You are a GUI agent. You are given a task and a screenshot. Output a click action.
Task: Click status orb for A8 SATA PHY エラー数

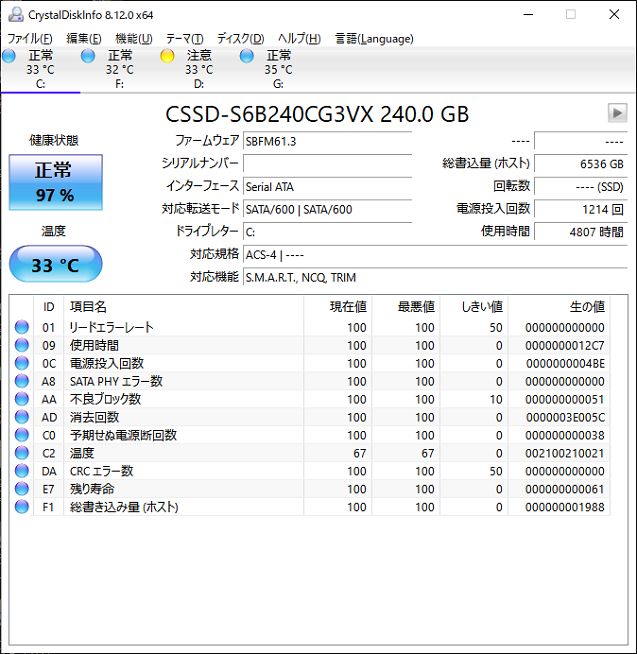point(22,381)
